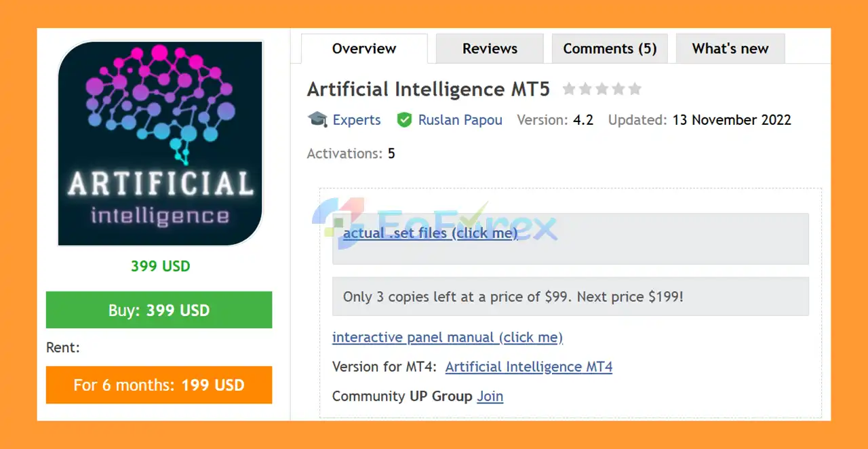
Task: Select the third rating star
Action: click(x=601, y=89)
